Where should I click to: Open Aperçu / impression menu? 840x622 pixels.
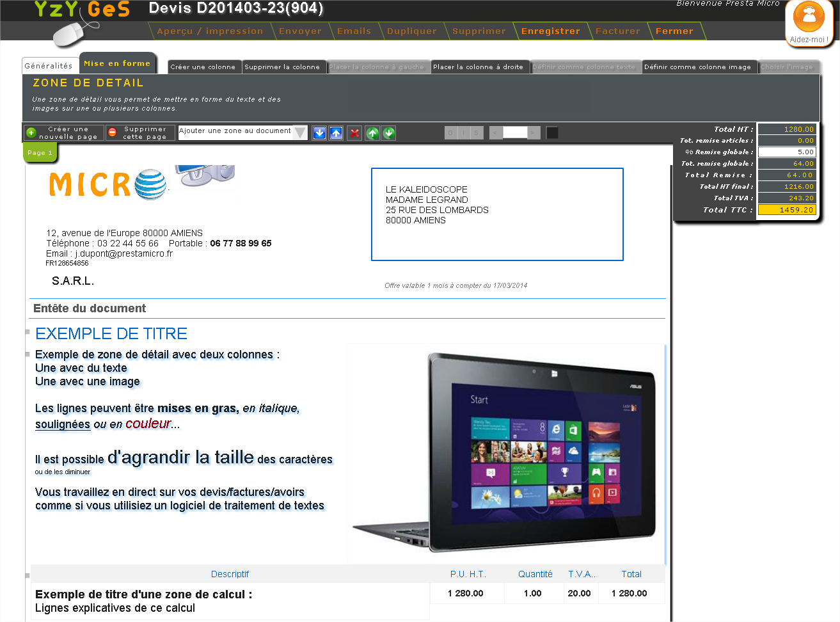[x=210, y=31]
